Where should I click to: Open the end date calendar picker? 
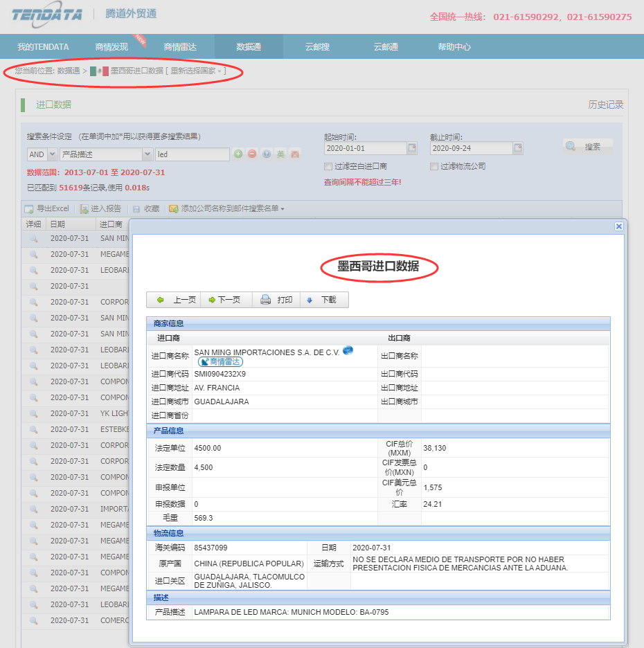pyautogui.click(x=517, y=148)
